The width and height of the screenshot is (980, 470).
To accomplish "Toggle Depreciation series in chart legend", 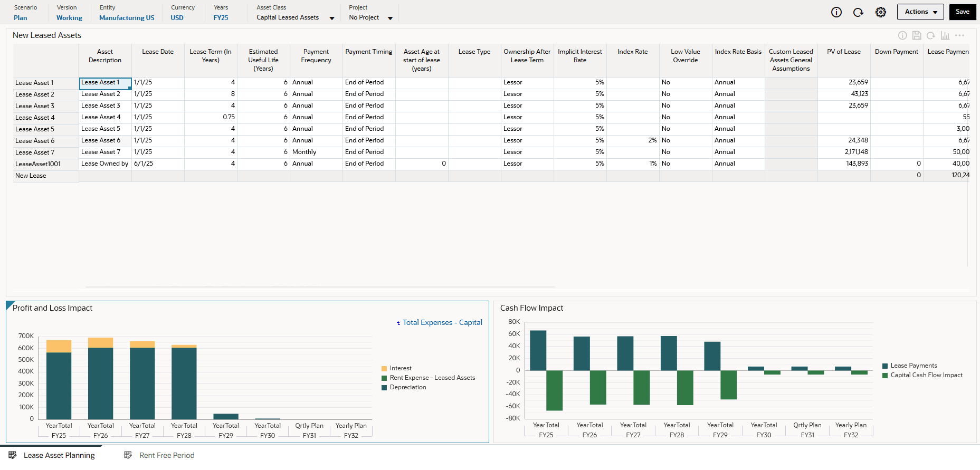I will pyautogui.click(x=407, y=387).
